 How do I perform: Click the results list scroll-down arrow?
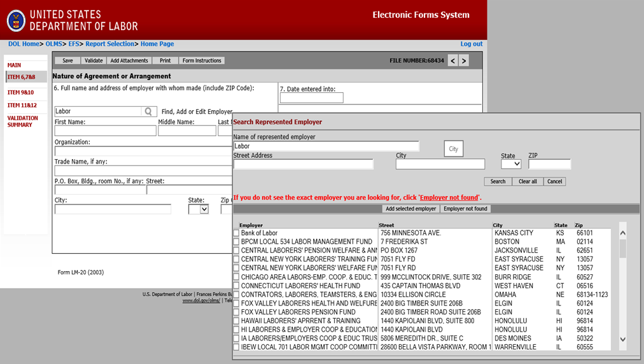pyautogui.click(x=622, y=339)
